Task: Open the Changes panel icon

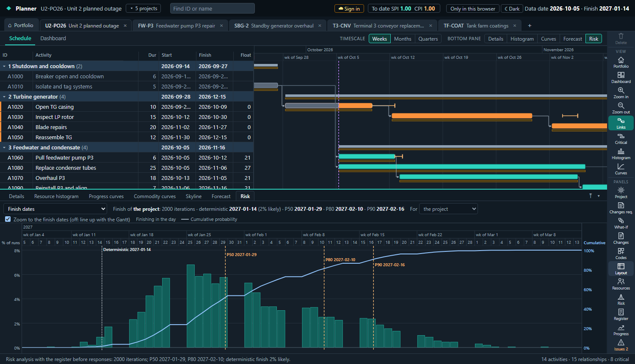Action: pos(621,238)
